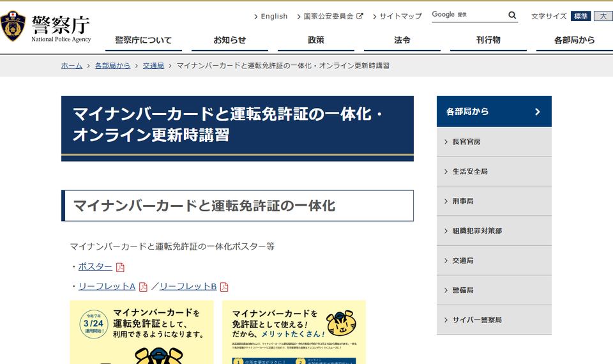Click the 各部局から sidebar header
This screenshot has width=613, height=364.
pyautogui.click(x=494, y=111)
